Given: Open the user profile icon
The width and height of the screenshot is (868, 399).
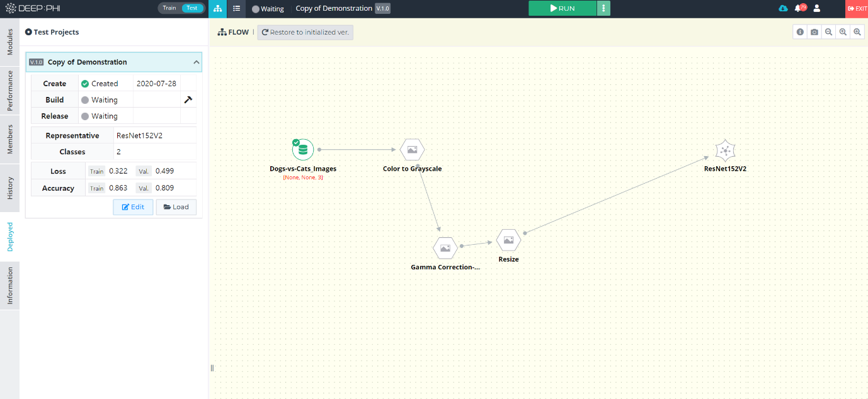Looking at the screenshot, I should [817, 9].
